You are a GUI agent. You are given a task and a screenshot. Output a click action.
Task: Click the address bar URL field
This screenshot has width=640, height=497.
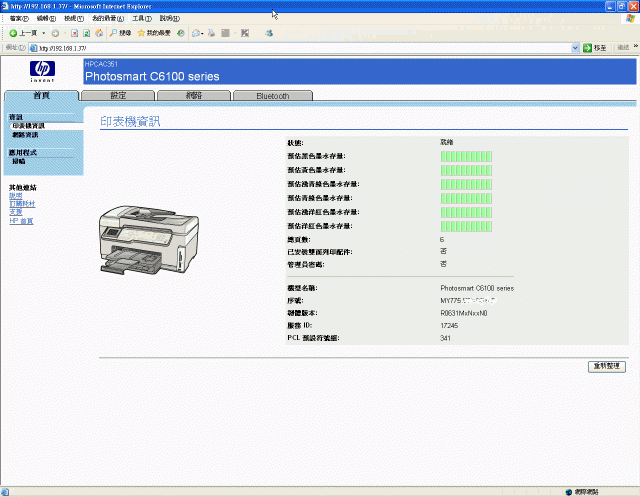[304, 48]
